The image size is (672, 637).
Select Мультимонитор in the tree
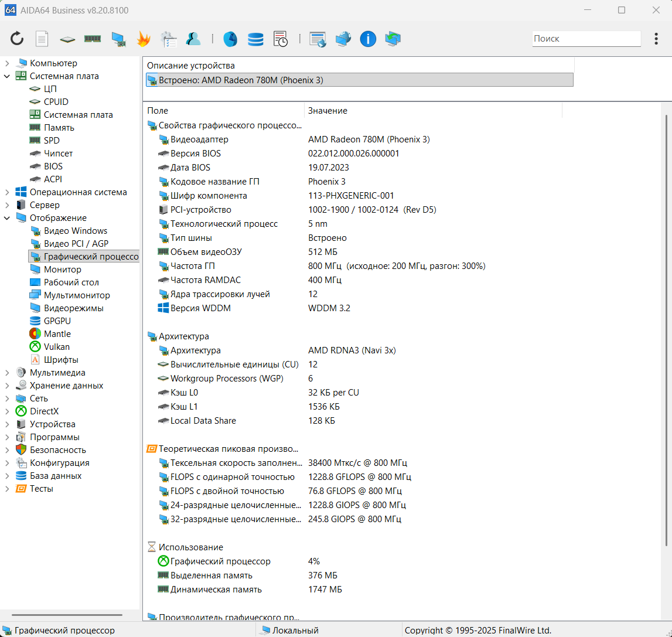tap(77, 295)
